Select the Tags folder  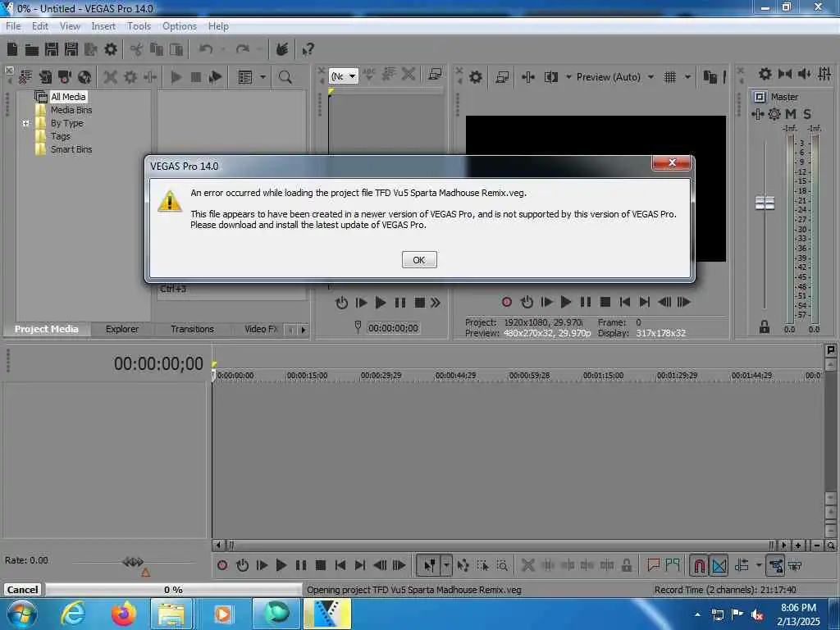click(61, 136)
